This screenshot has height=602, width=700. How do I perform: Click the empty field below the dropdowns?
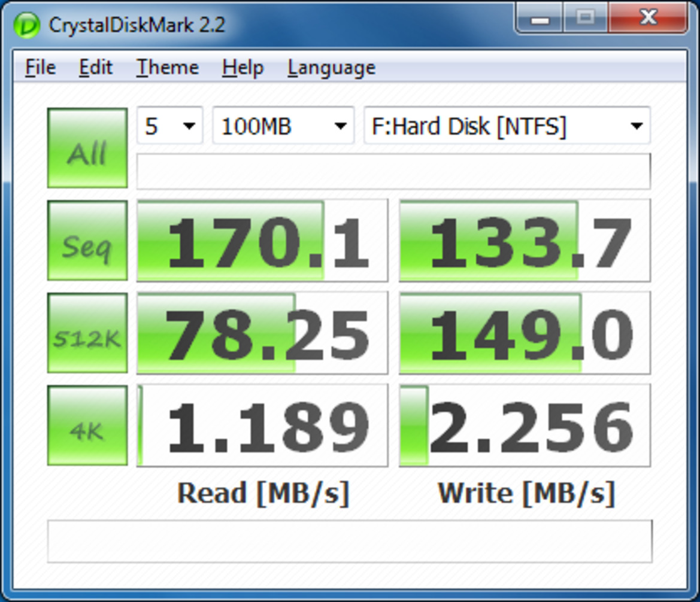click(393, 171)
